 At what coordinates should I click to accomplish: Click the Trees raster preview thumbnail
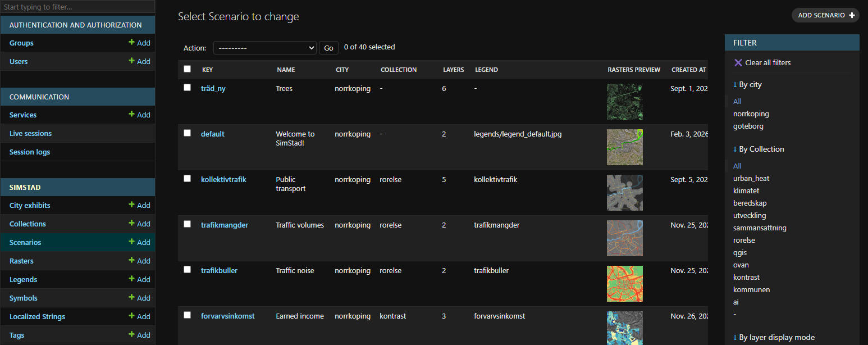pos(624,102)
